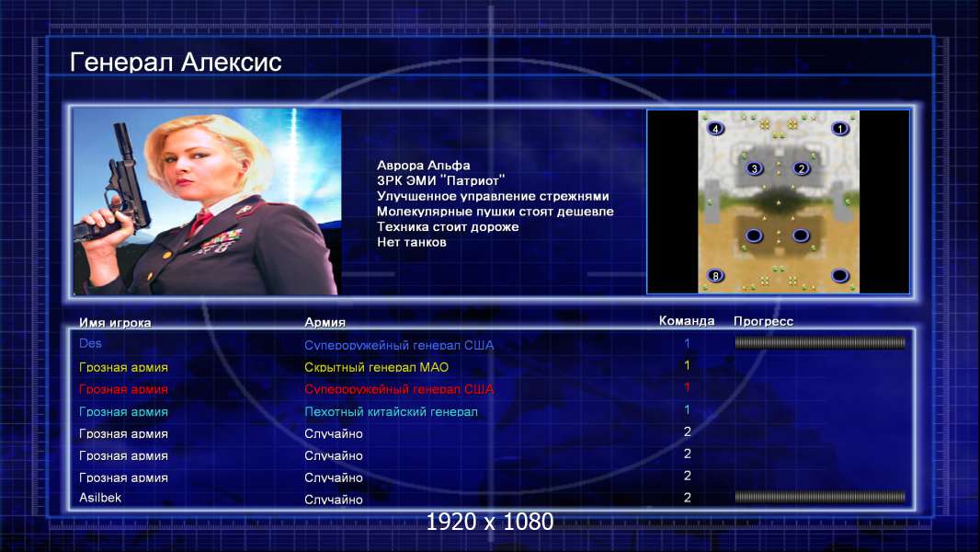Image resolution: width=980 pixels, height=552 pixels.
Task: Click the "Техника стоит дороже" line
Action: pyautogui.click(x=448, y=227)
